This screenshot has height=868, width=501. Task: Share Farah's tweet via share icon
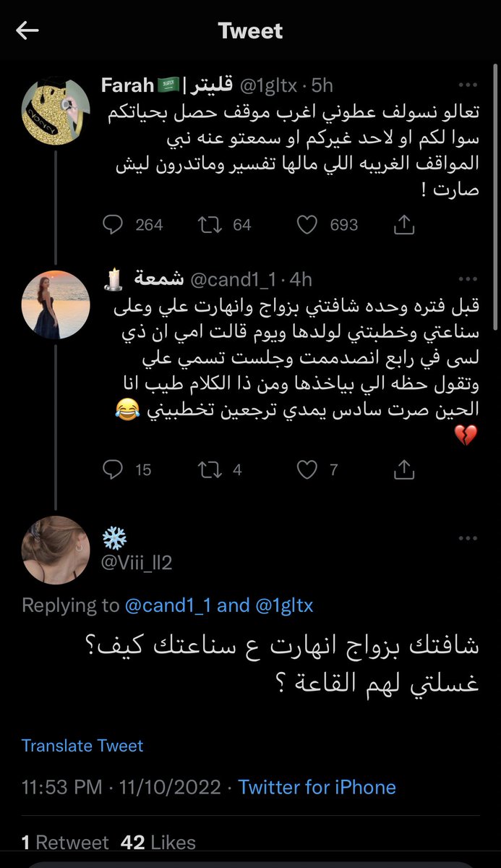click(x=404, y=225)
